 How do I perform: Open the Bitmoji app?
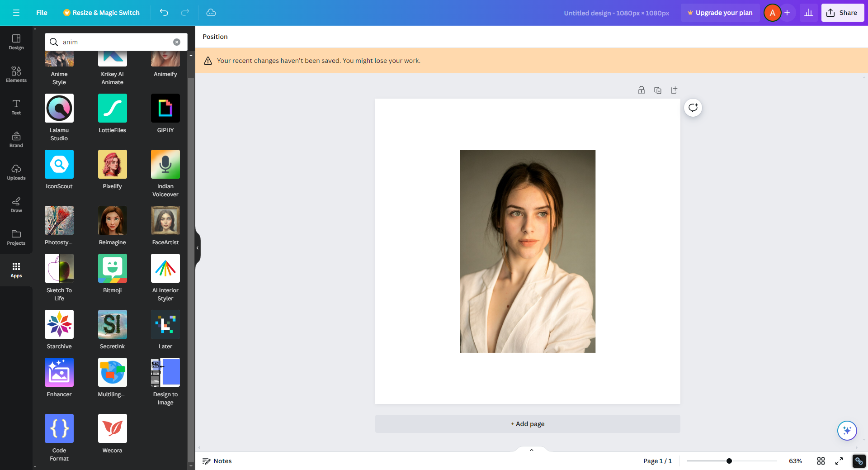[112, 268]
